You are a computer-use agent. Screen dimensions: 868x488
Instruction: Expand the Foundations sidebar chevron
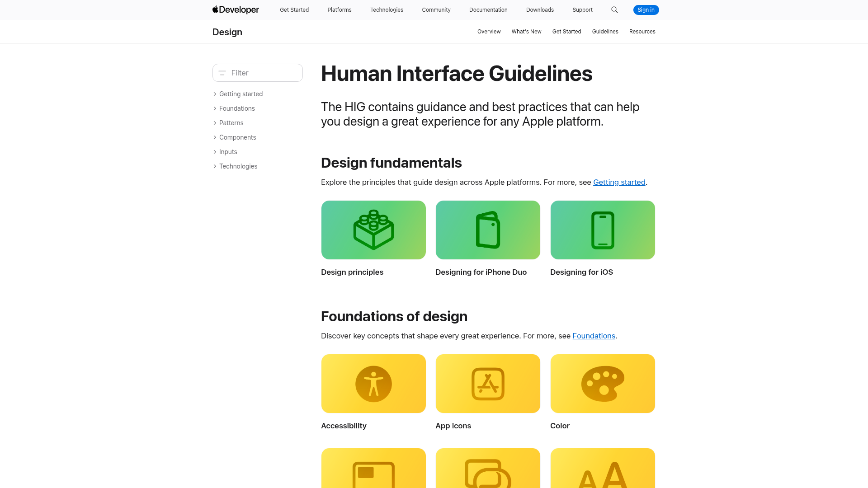click(x=215, y=108)
